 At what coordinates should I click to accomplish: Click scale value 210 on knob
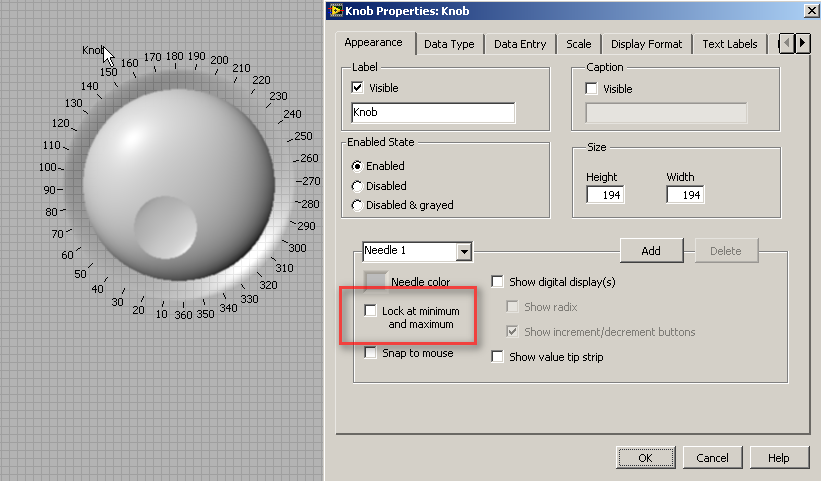click(x=241, y=68)
